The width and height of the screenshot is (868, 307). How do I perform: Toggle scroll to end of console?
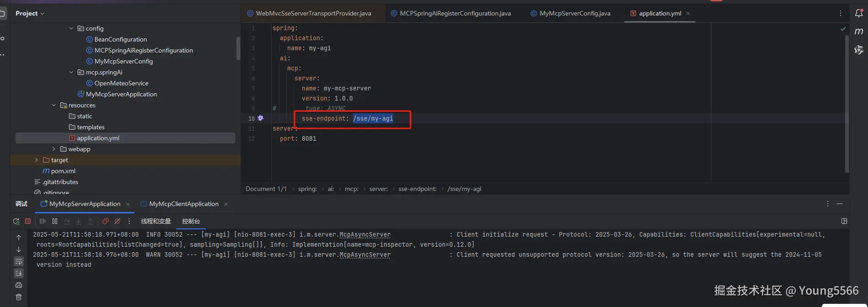pos(19,273)
